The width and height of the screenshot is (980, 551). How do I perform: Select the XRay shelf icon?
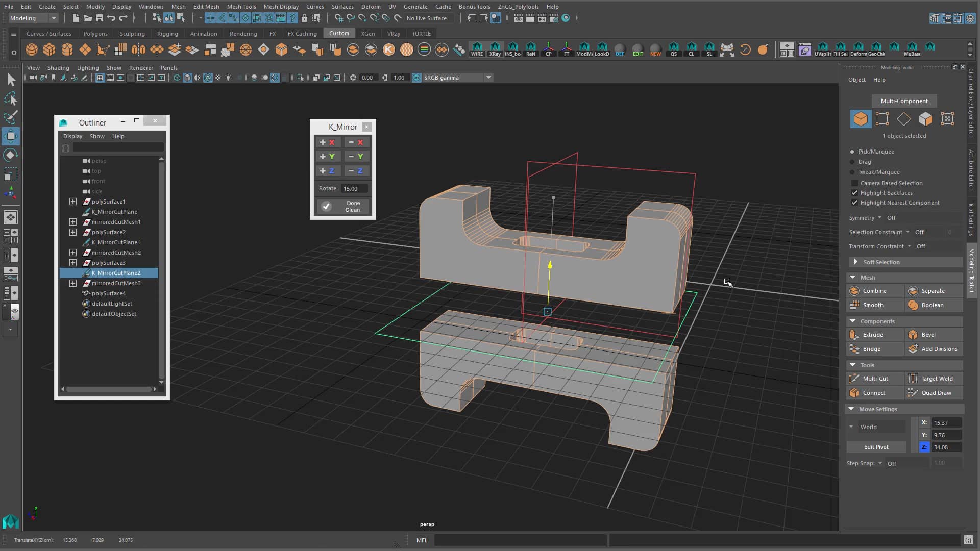pyautogui.click(x=495, y=49)
